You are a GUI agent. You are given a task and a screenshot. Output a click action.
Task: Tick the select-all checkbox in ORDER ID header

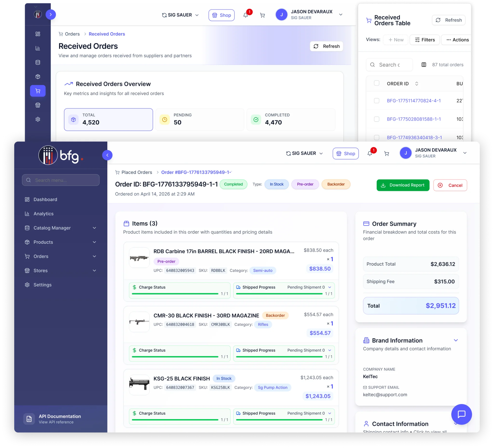click(x=377, y=83)
